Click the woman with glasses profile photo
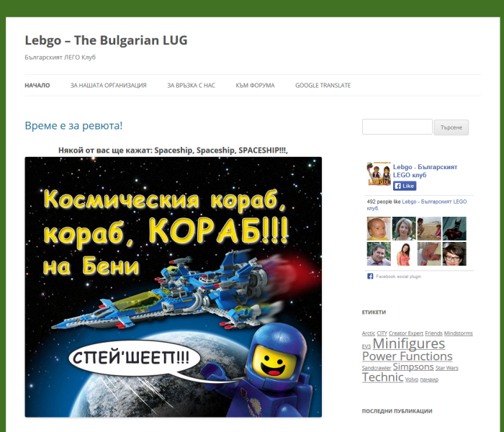This screenshot has height=432, width=504. coord(454,253)
